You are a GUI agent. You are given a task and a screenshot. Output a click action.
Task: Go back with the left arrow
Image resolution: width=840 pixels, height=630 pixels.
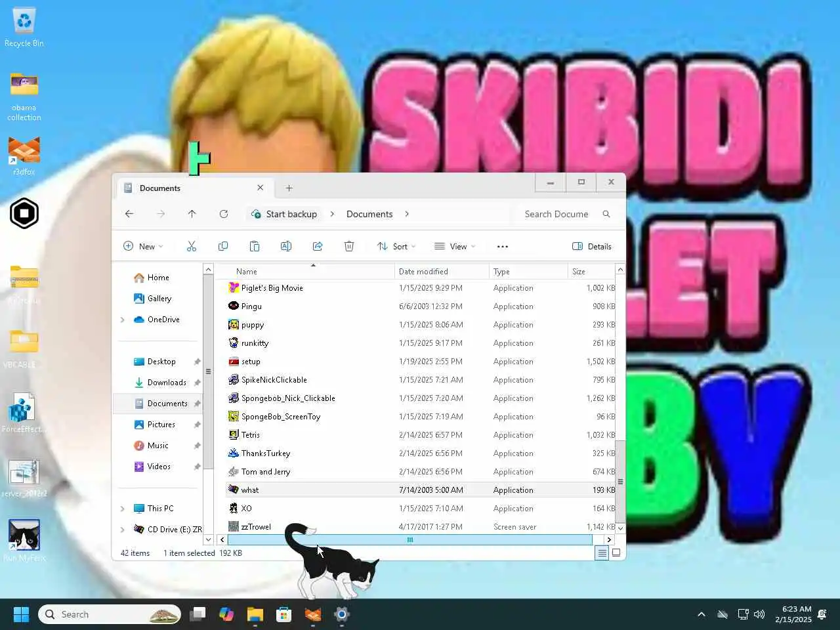tap(129, 214)
